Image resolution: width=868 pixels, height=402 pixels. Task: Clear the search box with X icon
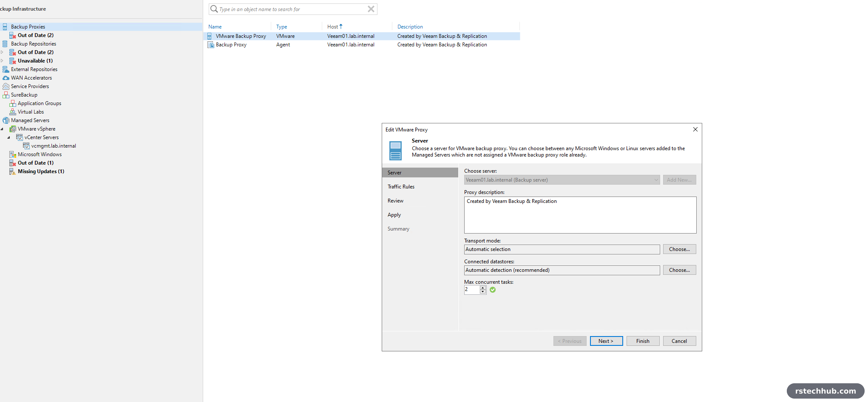tap(371, 9)
